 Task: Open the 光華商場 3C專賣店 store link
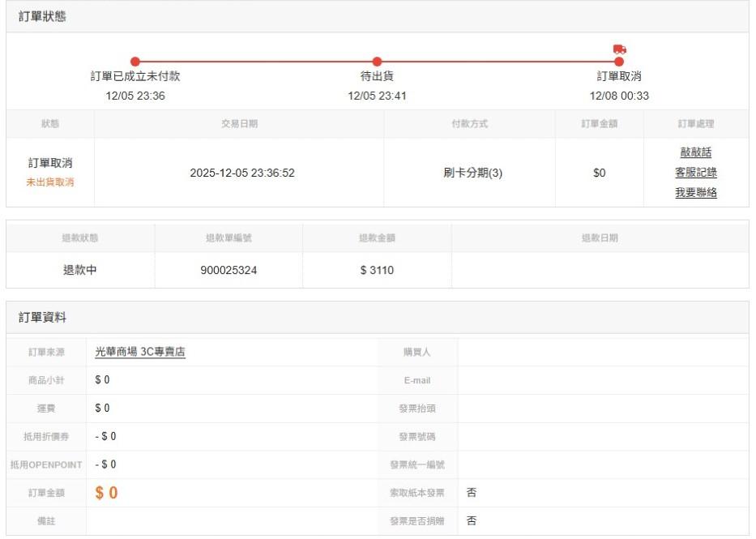coord(140,352)
